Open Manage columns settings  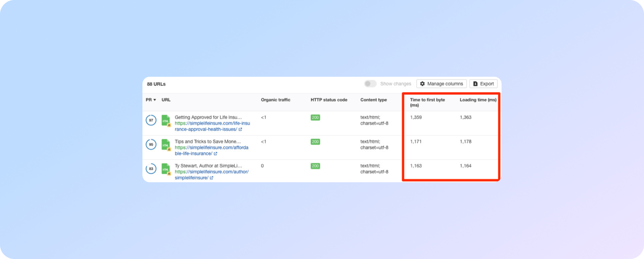pyautogui.click(x=442, y=84)
